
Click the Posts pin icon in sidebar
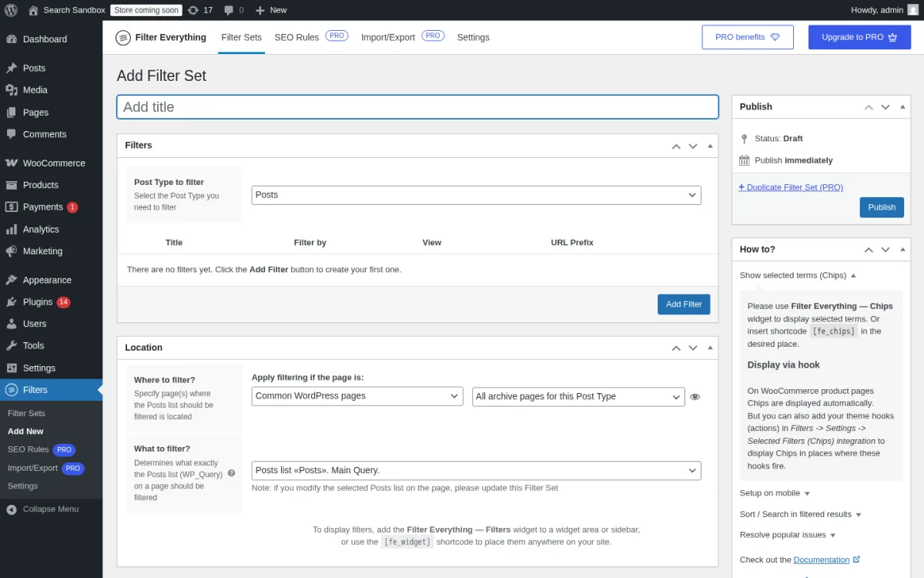pyautogui.click(x=12, y=68)
